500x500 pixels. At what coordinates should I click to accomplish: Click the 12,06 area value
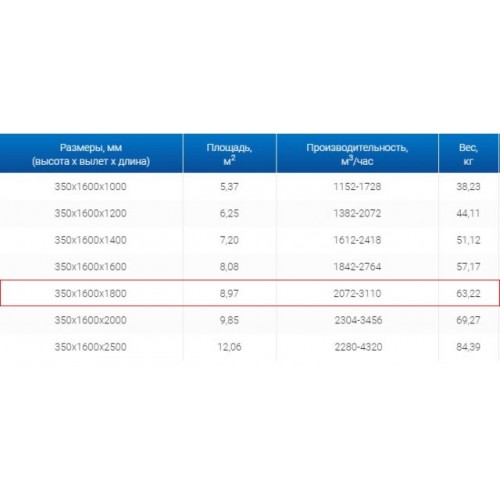[x=229, y=347]
